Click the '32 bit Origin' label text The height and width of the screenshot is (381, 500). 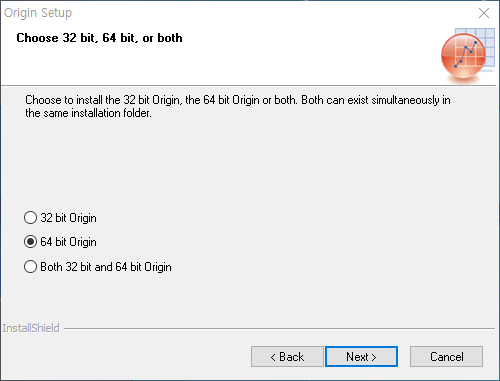tap(68, 218)
